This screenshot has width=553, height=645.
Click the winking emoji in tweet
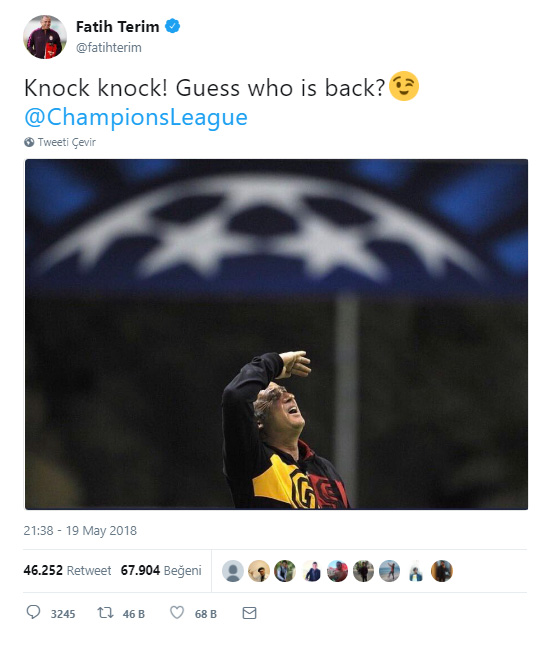click(x=404, y=86)
